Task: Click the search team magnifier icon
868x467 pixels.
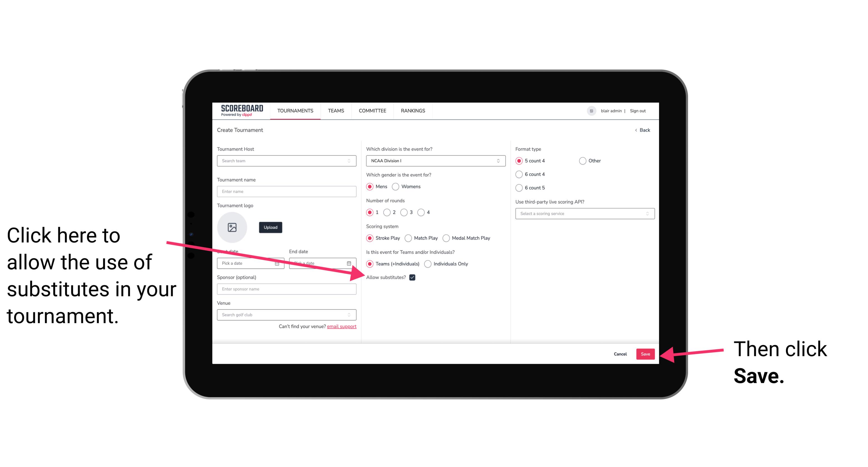Action: 350,161
